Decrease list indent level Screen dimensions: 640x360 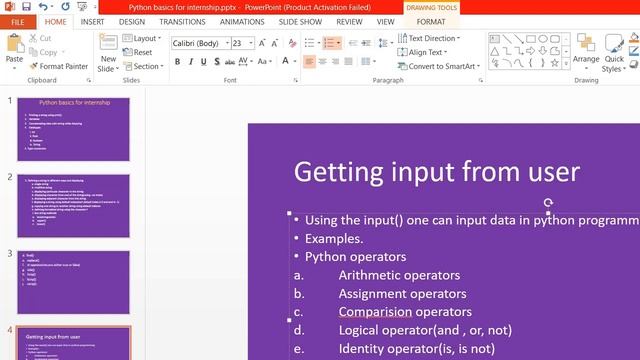click(x=353, y=43)
